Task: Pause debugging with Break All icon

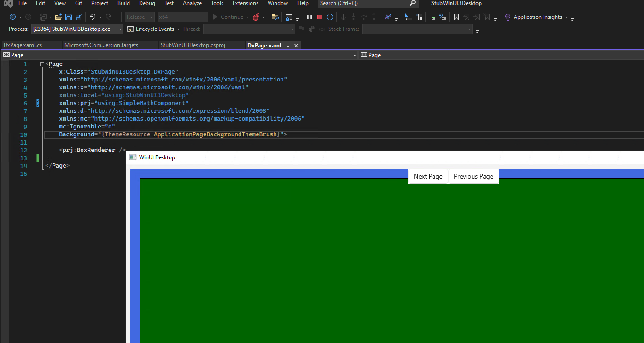Action: click(x=310, y=17)
